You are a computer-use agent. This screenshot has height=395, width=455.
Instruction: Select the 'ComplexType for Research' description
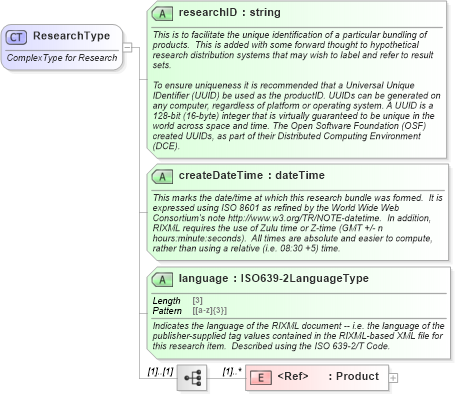pos(62,58)
